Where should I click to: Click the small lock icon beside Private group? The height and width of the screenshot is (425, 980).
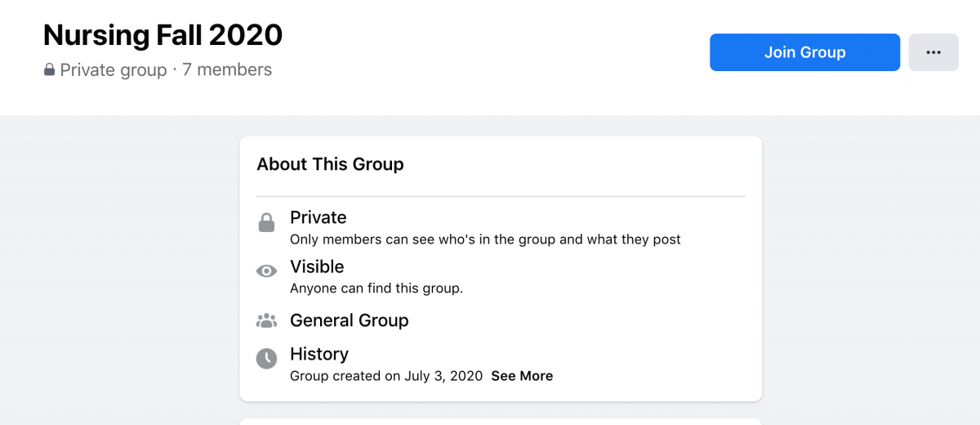pos(50,70)
